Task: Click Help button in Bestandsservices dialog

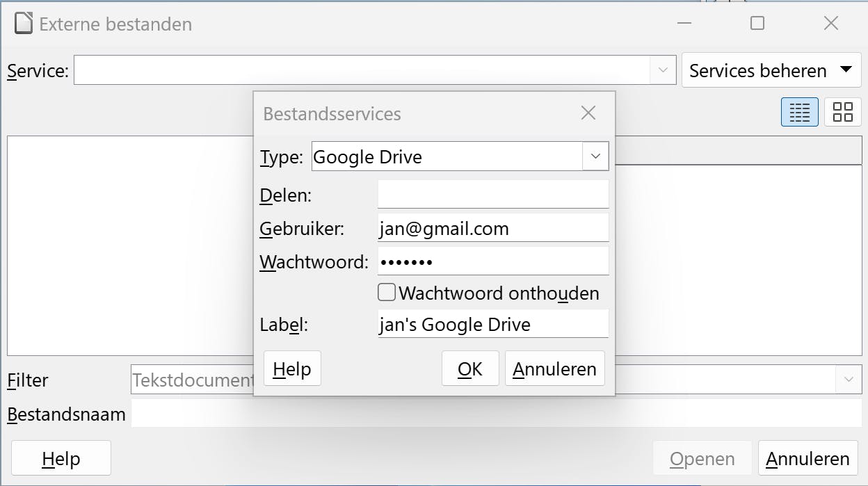Action: click(292, 368)
